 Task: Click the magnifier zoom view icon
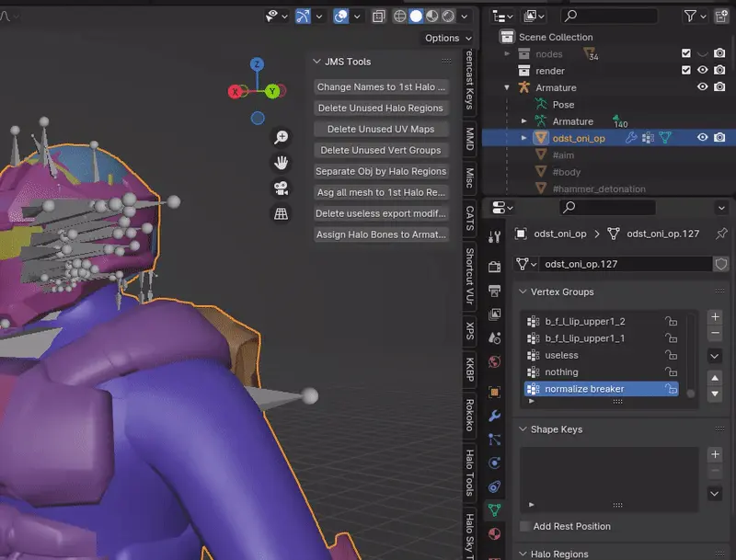click(282, 137)
